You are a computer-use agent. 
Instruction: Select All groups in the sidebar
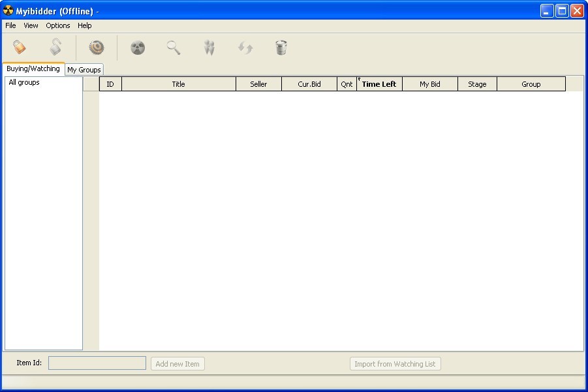pos(23,82)
